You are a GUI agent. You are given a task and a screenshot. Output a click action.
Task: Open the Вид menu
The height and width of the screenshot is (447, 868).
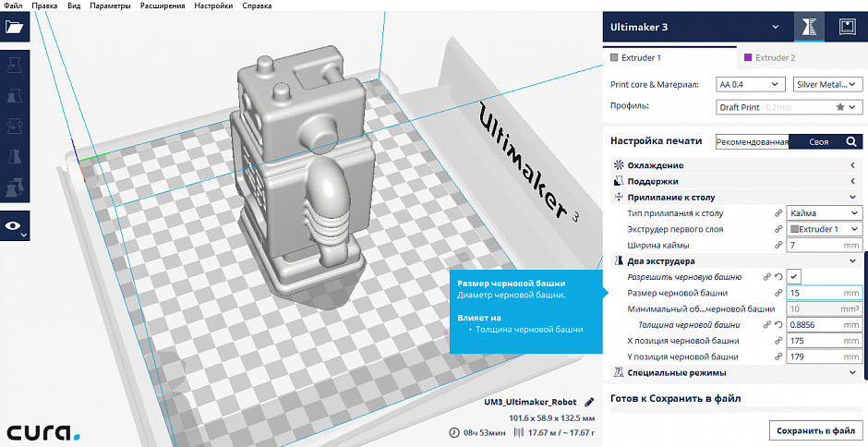pyautogui.click(x=74, y=6)
